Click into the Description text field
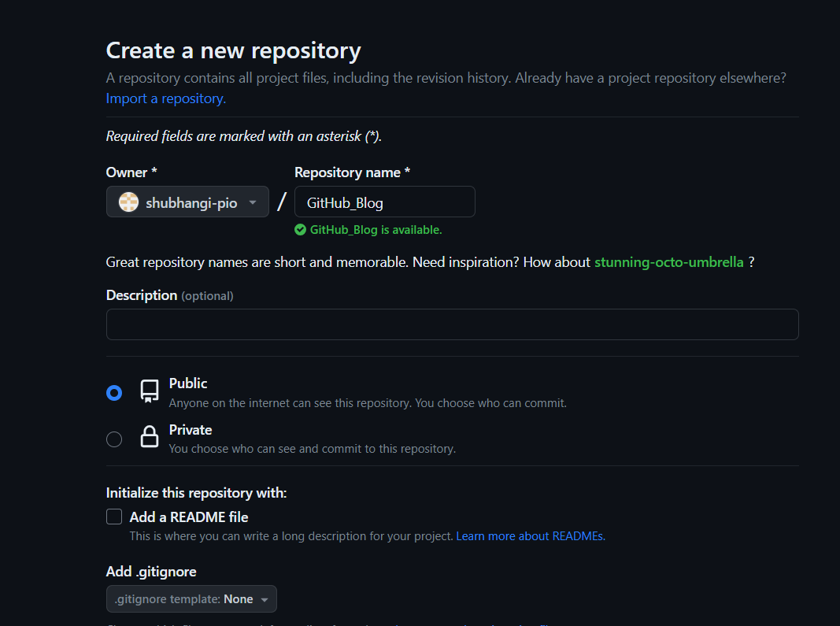Image resolution: width=840 pixels, height=626 pixels. point(452,324)
